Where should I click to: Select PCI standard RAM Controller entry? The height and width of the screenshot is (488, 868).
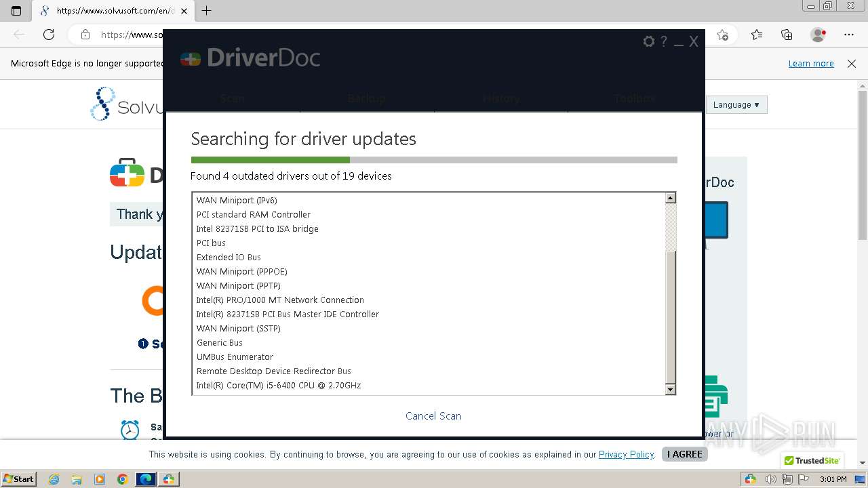click(x=254, y=215)
